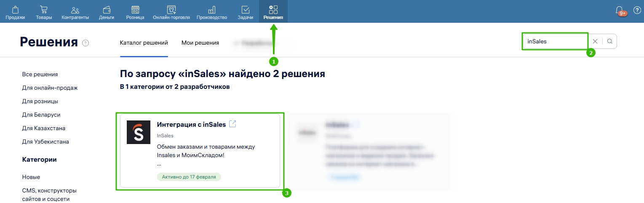
Task: Click the inSales app logo thumbnail
Action: click(139, 133)
